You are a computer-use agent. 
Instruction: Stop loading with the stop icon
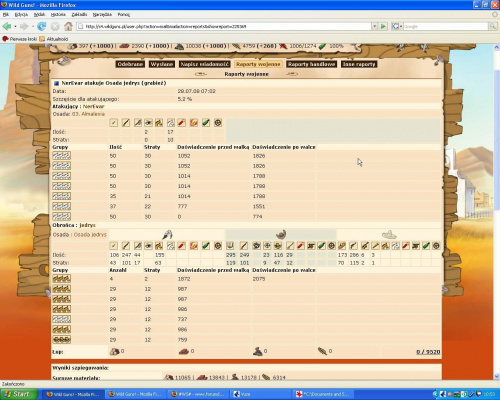(55, 26)
